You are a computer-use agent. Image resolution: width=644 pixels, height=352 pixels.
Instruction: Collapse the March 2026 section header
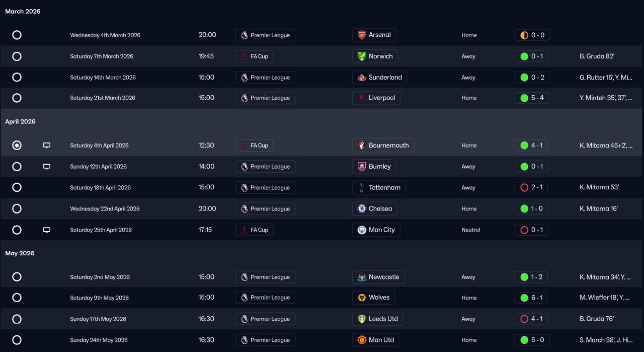[23, 12]
